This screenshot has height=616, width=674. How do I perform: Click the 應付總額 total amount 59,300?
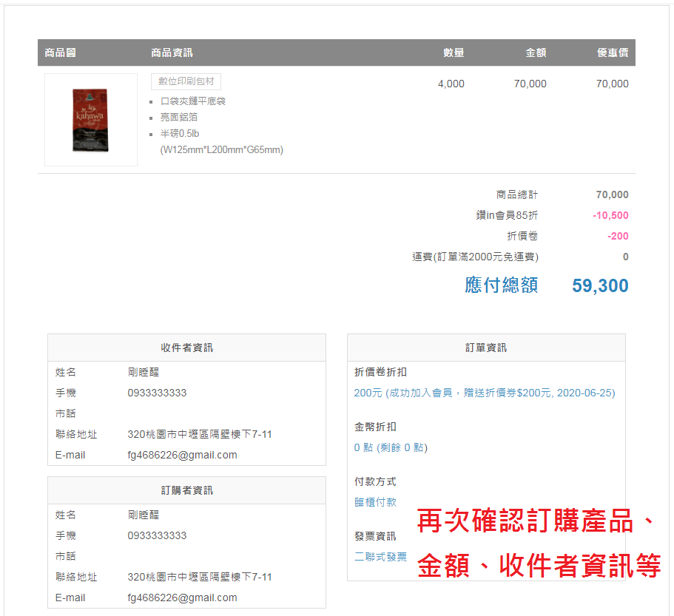click(x=600, y=285)
